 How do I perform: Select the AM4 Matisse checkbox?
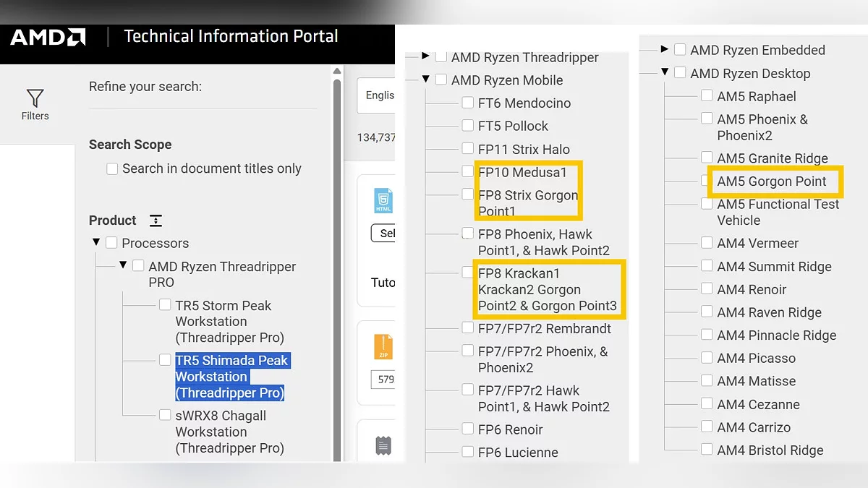point(707,381)
